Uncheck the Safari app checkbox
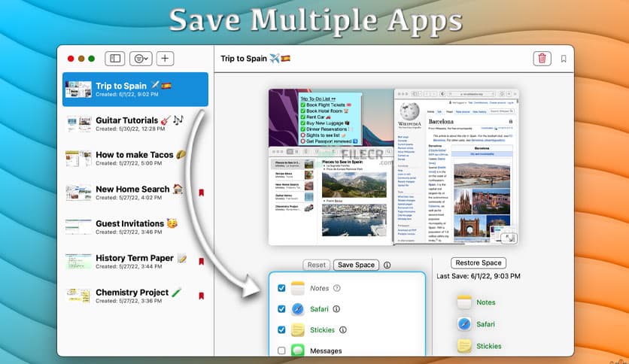Viewport: 629px width, 364px height. coord(281,308)
